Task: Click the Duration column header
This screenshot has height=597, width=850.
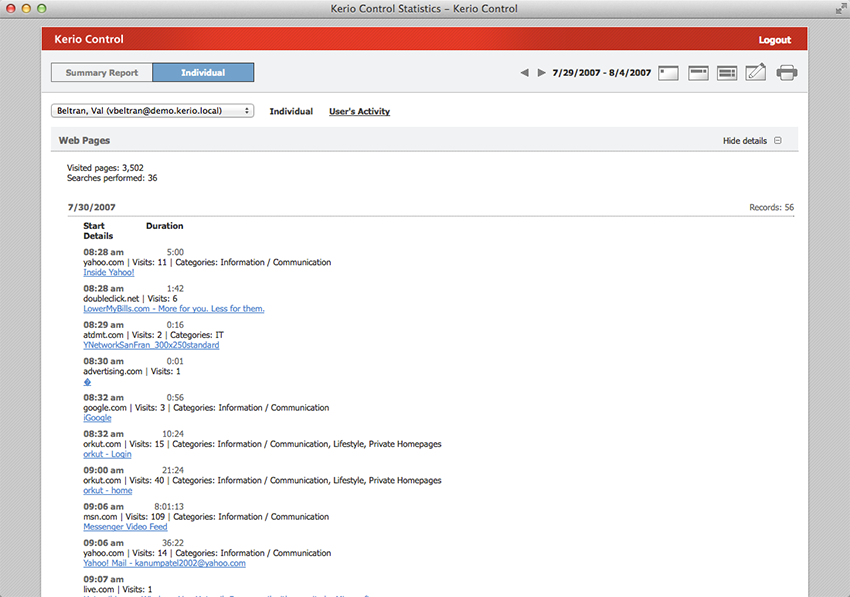Action: 165,226
